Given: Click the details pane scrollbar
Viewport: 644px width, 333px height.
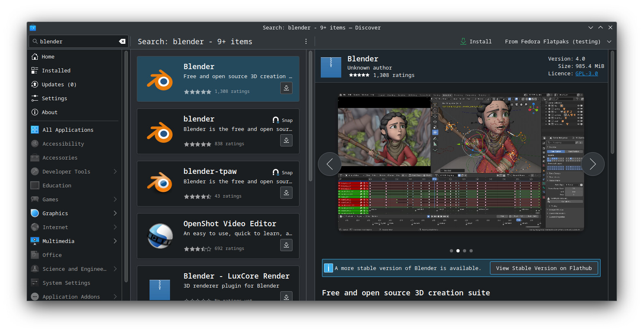Looking at the screenshot, I should coord(612,102).
